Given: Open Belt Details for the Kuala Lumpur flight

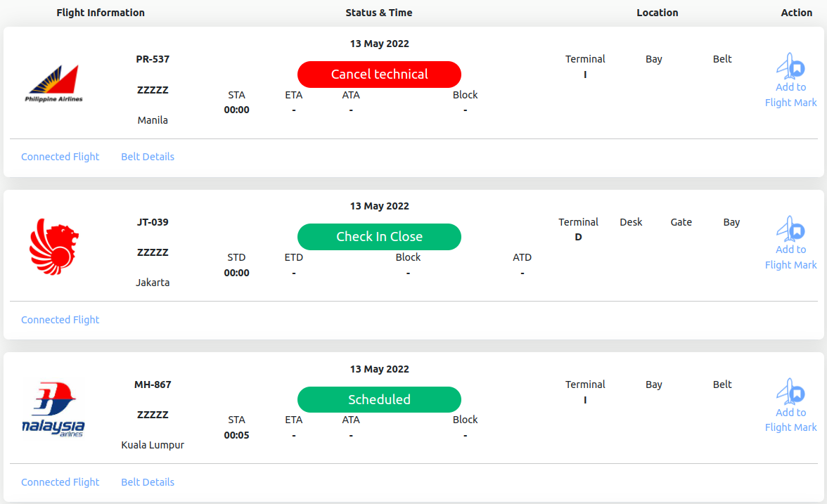Looking at the screenshot, I should [148, 482].
